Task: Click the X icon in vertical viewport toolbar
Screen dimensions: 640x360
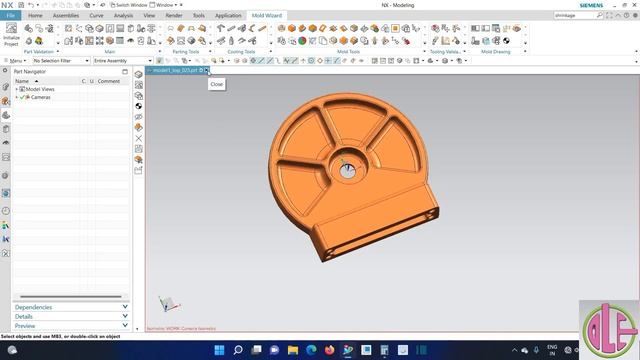Action: tap(139, 138)
